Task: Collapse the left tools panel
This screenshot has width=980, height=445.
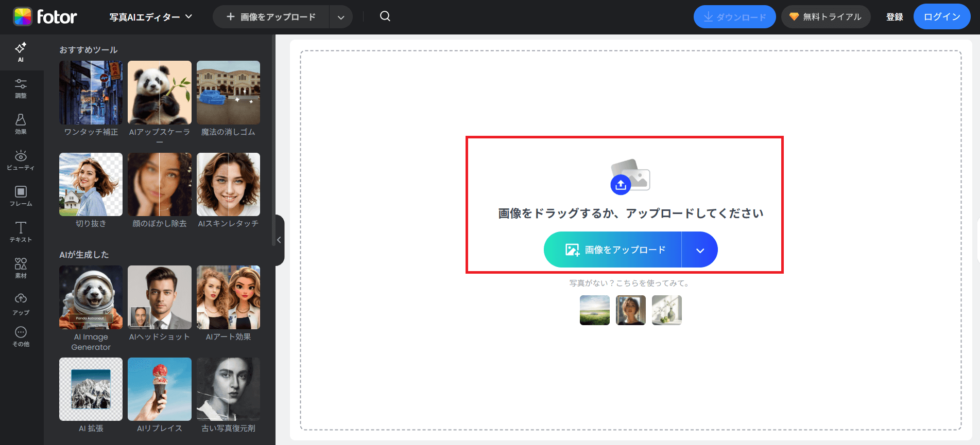Action: click(279, 240)
